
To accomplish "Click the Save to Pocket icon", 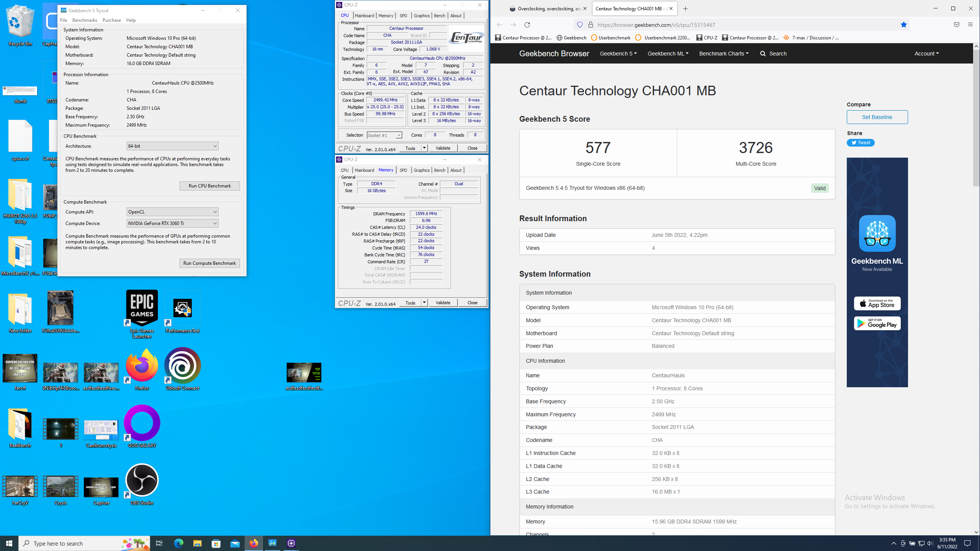I will (x=956, y=25).
